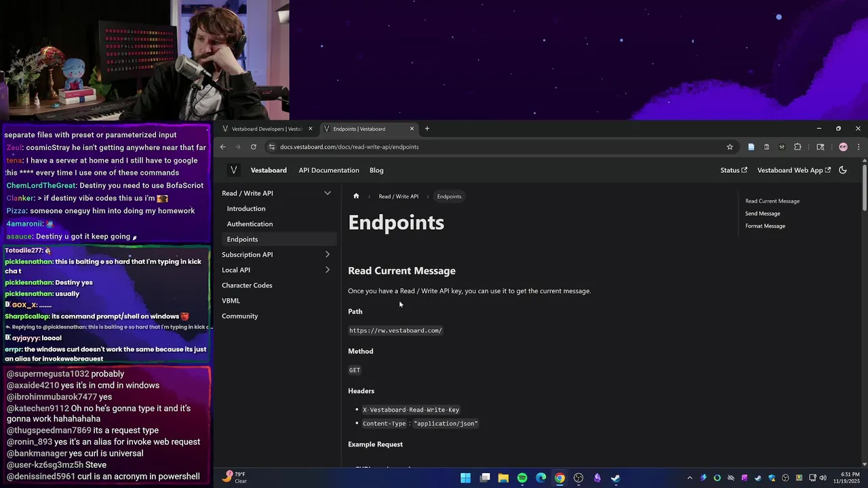This screenshot has width=868, height=488.
Task: Open the tab search icon in toolbar
Action: pyautogui.click(x=820, y=146)
